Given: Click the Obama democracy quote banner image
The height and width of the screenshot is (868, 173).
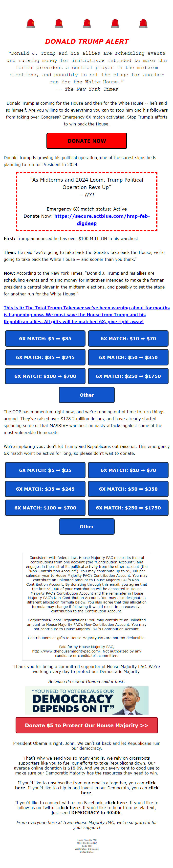Looking at the screenshot, I should 86,700.
